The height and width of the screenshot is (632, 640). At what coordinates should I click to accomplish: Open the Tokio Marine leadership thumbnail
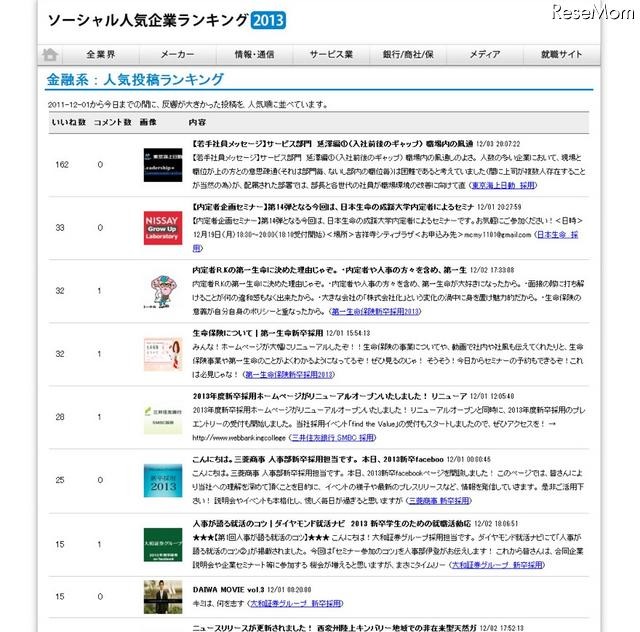(163, 165)
